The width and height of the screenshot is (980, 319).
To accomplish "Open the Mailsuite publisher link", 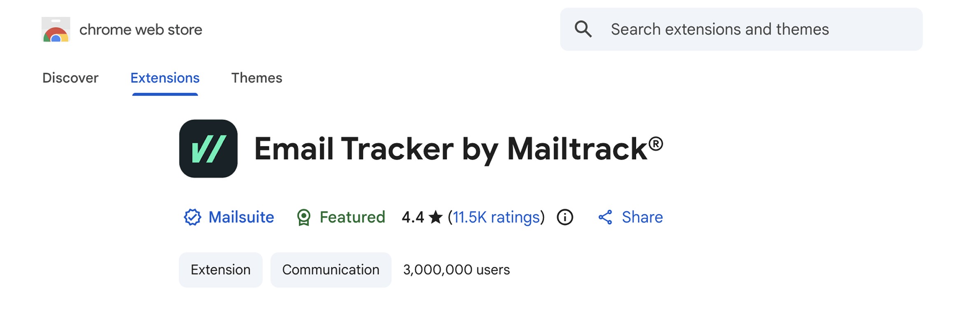I will pyautogui.click(x=241, y=217).
